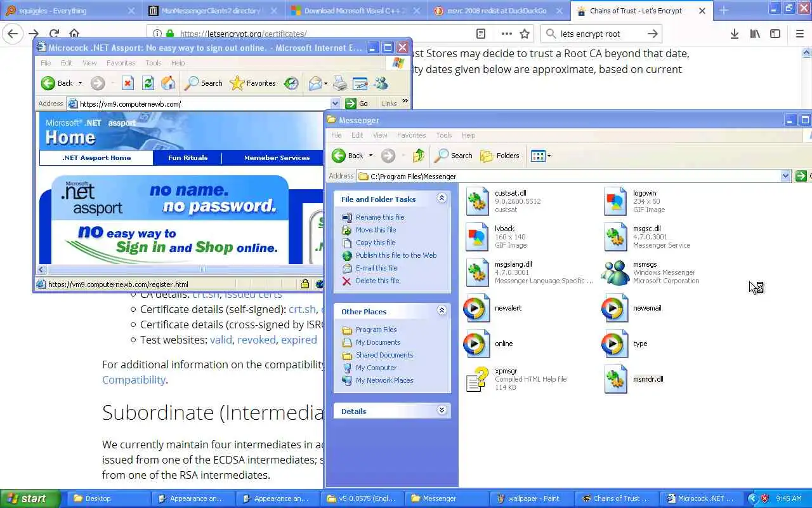The width and height of the screenshot is (812, 508).
Task: Open Search in Internet Explorer toolbar
Action: click(203, 83)
